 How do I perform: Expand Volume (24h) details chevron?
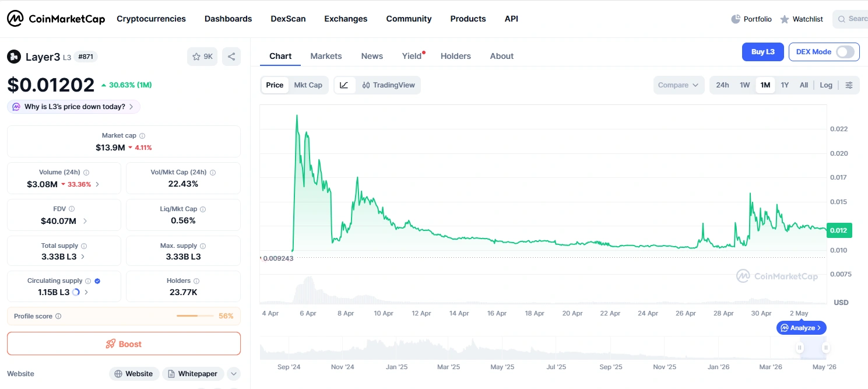(97, 184)
